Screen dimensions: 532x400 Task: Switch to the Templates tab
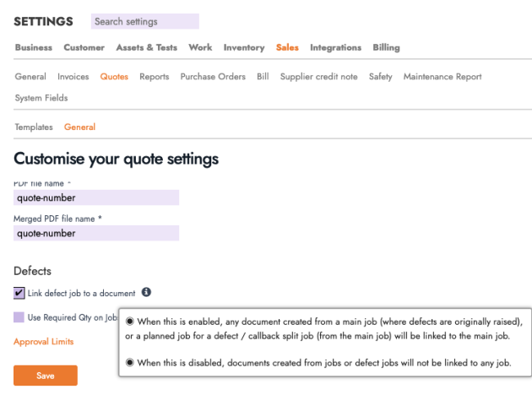(34, 127)
